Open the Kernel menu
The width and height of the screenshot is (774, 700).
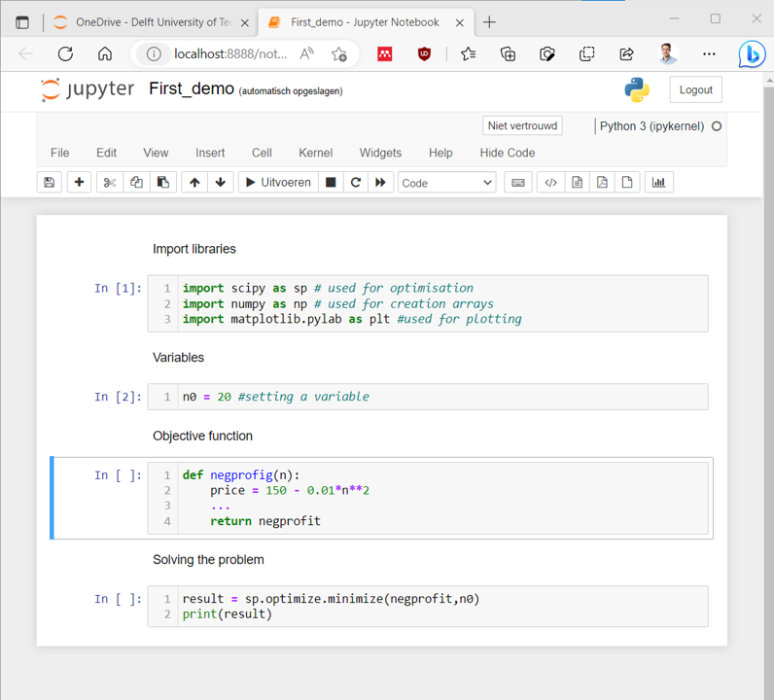point(315,153)
